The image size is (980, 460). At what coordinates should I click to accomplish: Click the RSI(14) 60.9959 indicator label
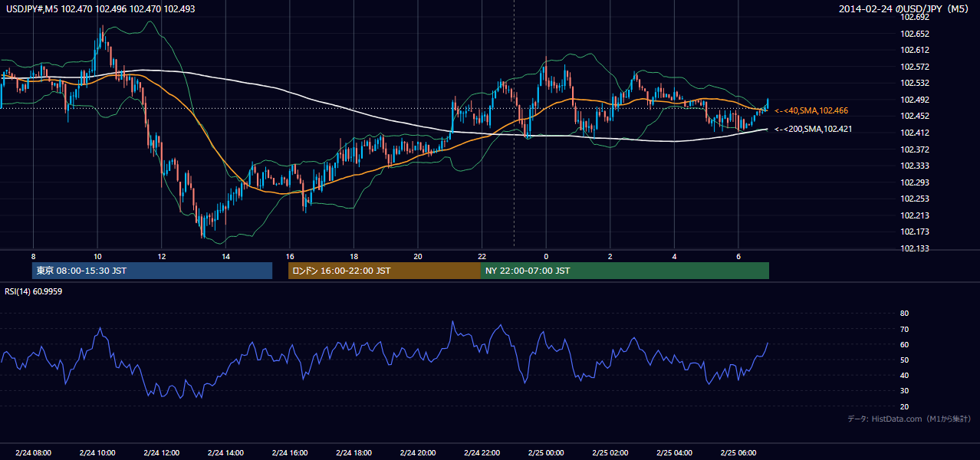(x=33, y=291)
